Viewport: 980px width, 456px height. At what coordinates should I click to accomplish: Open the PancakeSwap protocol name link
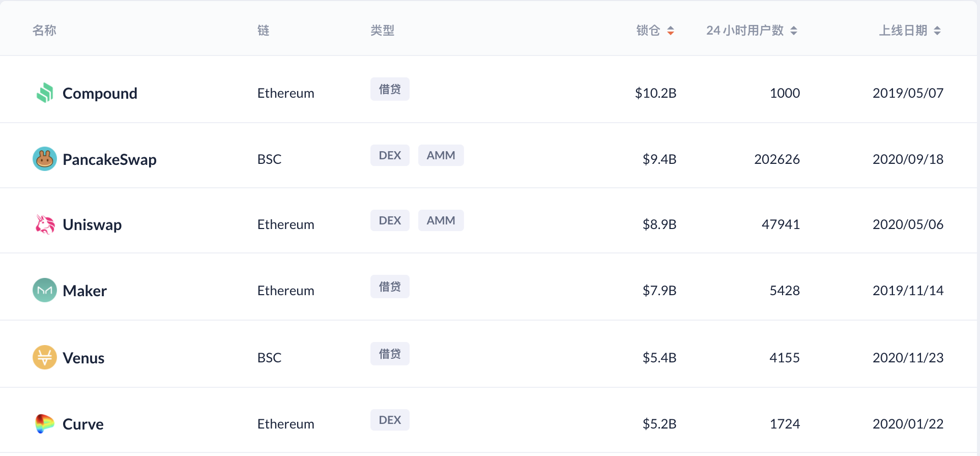click(109, 159)
